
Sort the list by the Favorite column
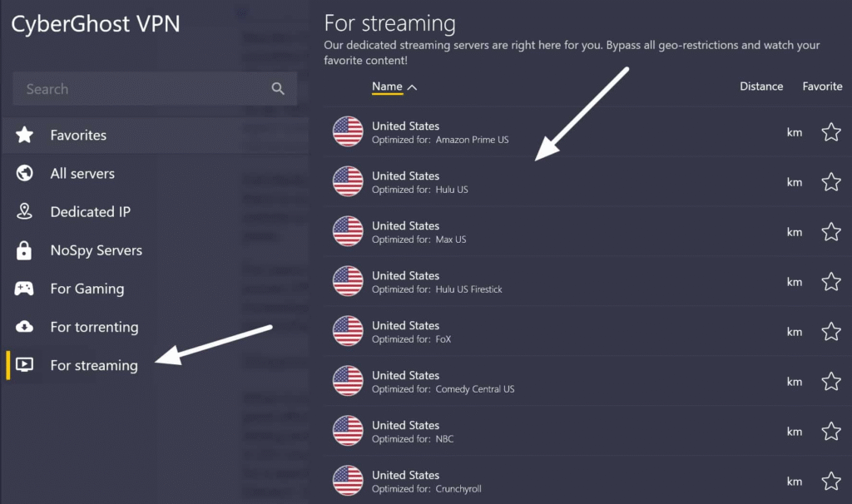(821, 86)
